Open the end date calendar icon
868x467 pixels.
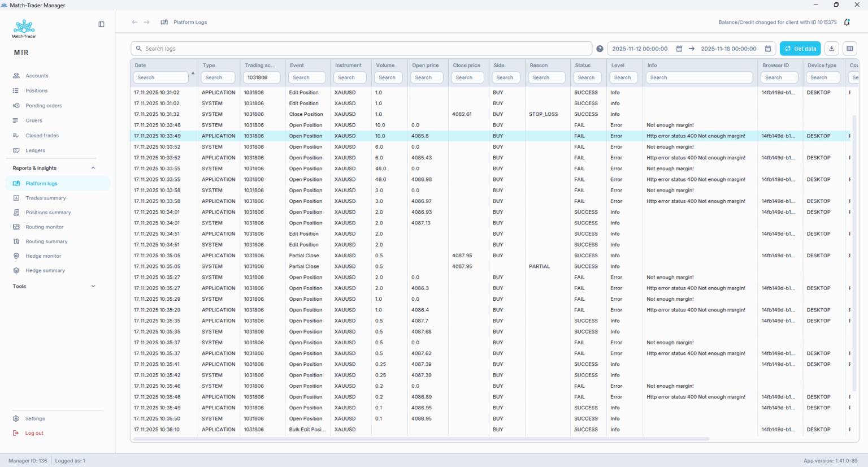tap(768, 49)
